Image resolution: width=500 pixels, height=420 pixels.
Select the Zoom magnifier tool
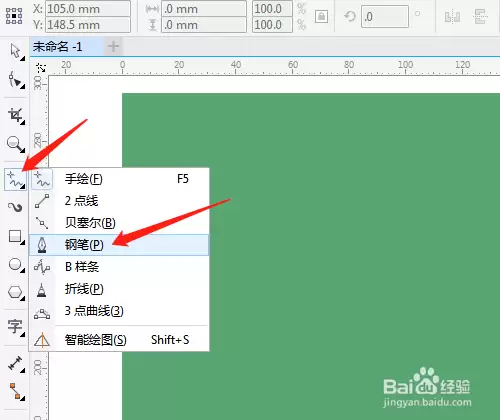[x=15, y=144]
